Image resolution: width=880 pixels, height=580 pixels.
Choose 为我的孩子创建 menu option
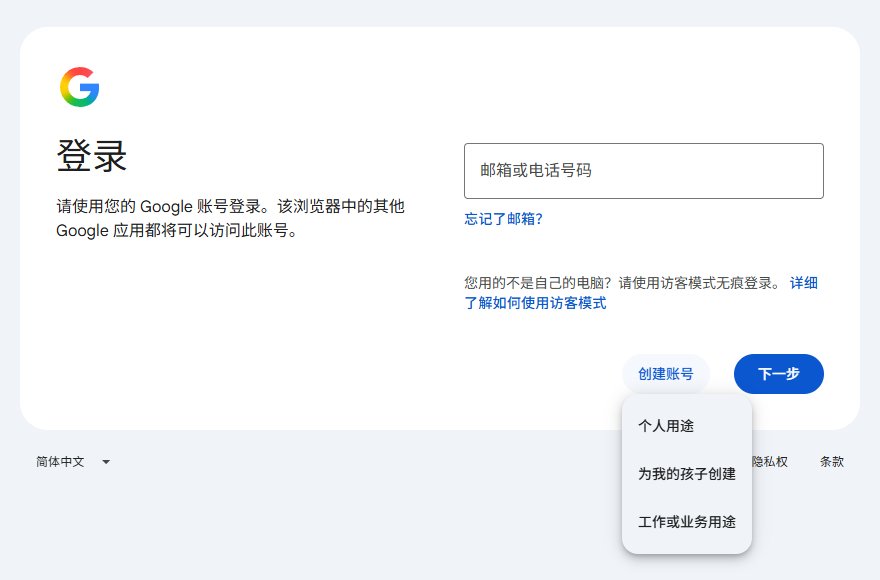[x=687, y=474]
